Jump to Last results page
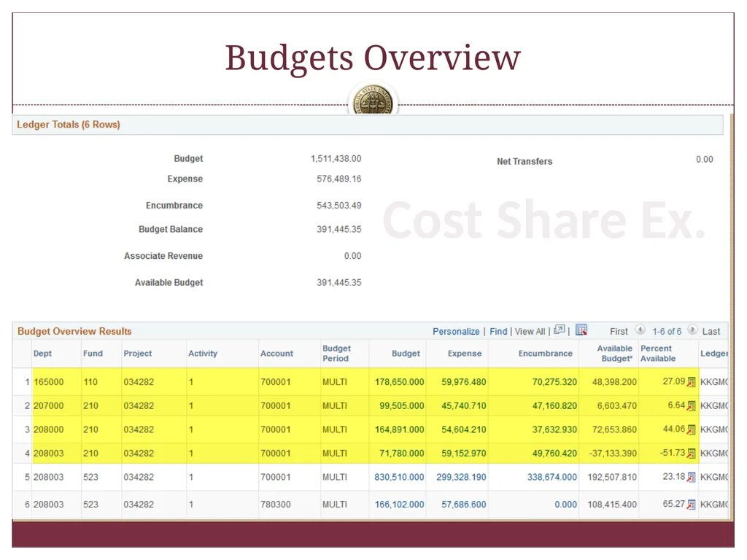Image resolution: width=747 pixels, height=560 pixels. [x=711, y=332]
